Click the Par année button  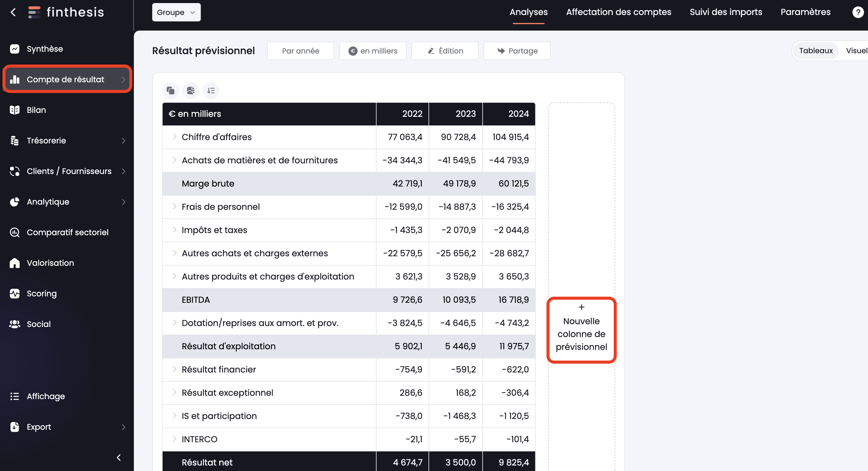[x=300, y=51]
